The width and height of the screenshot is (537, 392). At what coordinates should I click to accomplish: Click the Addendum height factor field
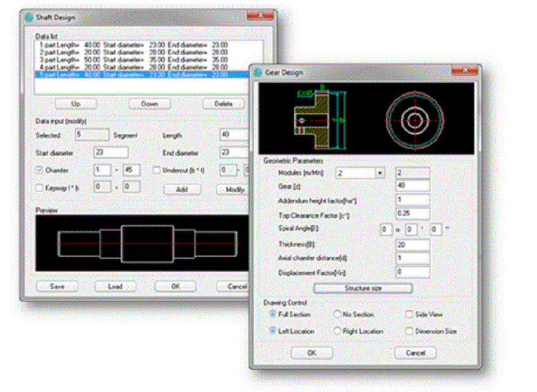click(x=413, y=200)
